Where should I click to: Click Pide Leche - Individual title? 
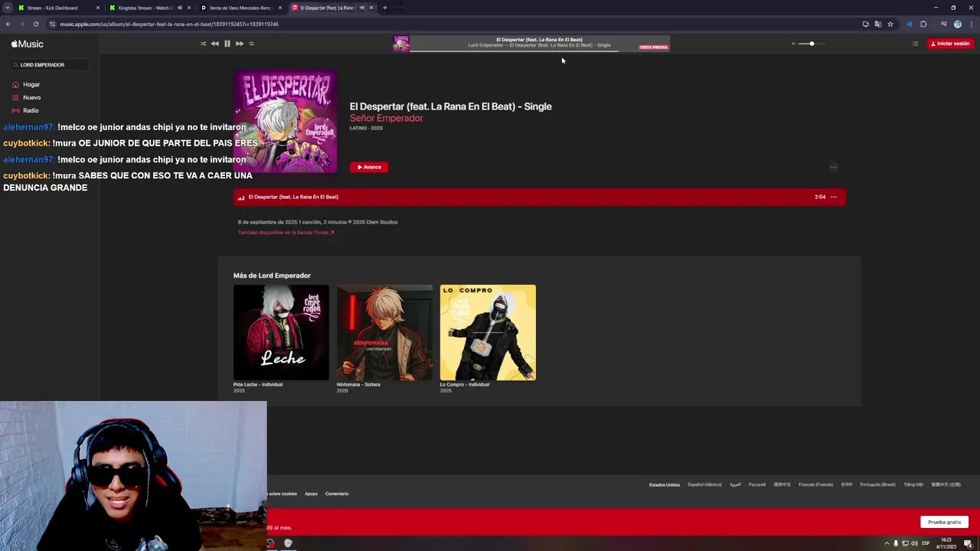tap(258, 384)
